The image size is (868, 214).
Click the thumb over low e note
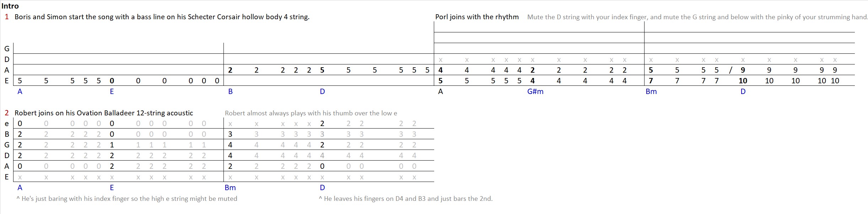pyautogui.click(x=311, y=113)
